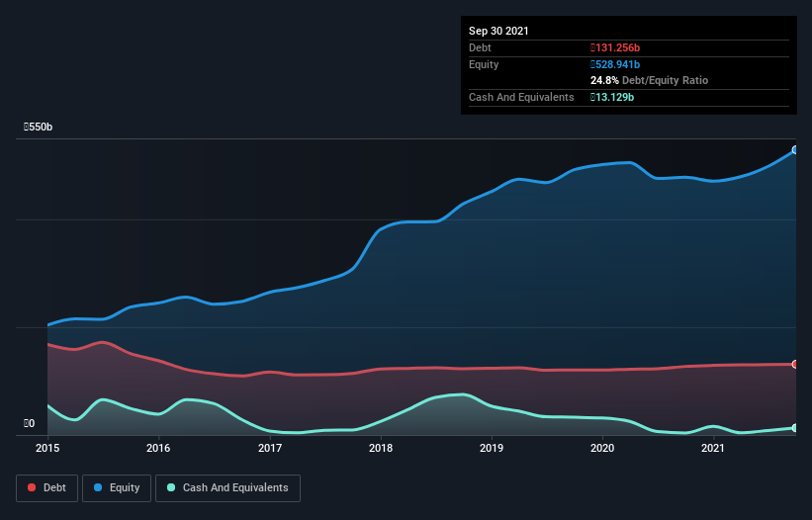Click the 2015 x-axis label

(47, 448)
